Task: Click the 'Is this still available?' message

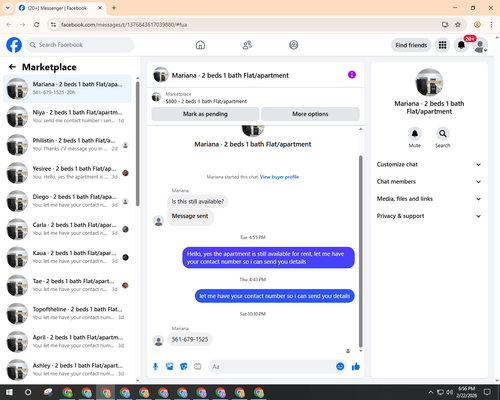Action: [198, 202]
